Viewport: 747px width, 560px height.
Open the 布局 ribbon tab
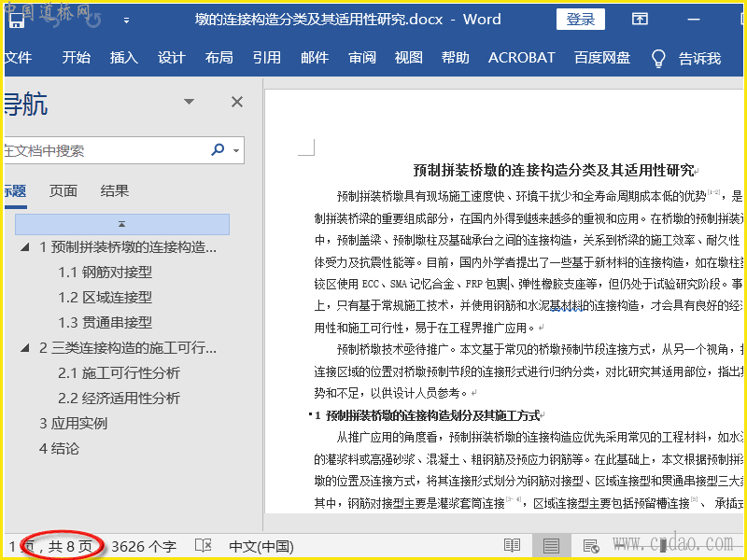point(219,58)
